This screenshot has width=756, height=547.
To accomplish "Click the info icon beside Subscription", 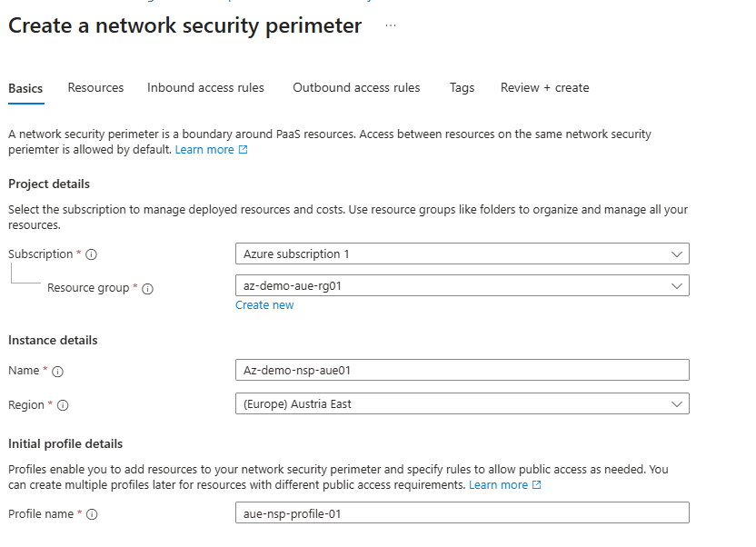I will (91, 254).
